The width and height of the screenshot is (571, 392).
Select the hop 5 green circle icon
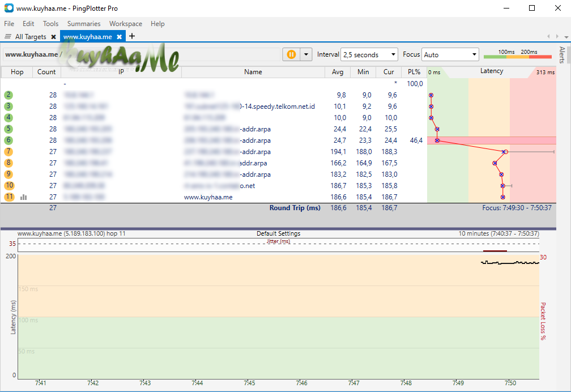pyautogui.click(x=8, y=129)
